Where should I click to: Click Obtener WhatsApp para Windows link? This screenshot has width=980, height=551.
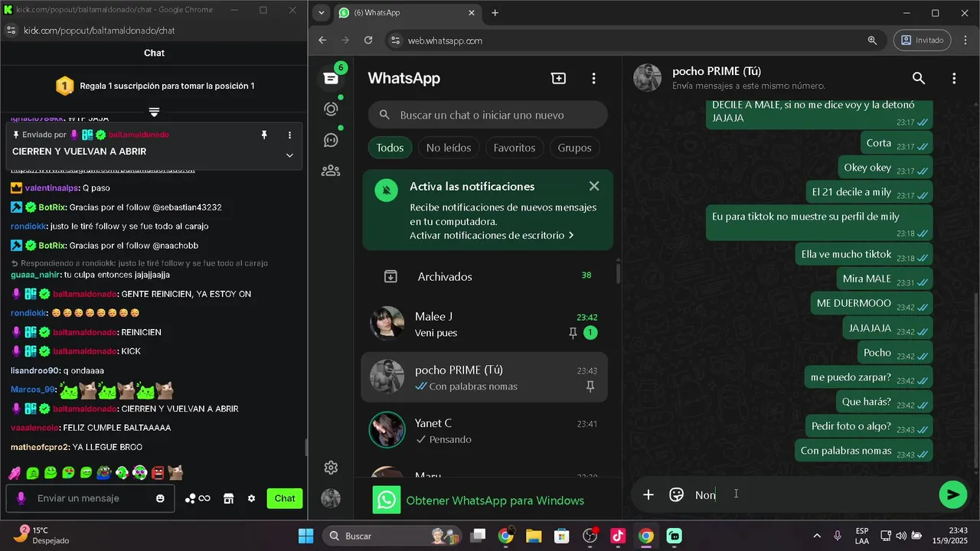tap(495, 500)
